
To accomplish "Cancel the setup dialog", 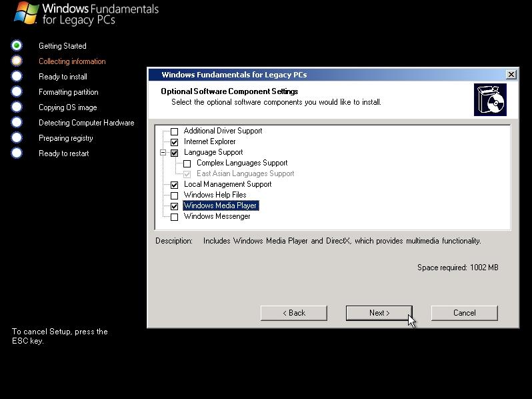I will 464,313.
